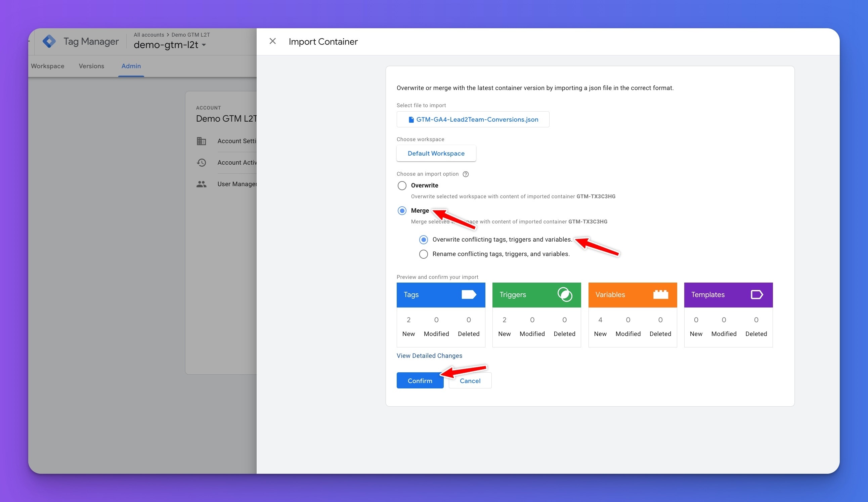The image size is (868, 502).
Task: Click the Tags preview card header
Action: pyautogui.click(x=440, y=295)
